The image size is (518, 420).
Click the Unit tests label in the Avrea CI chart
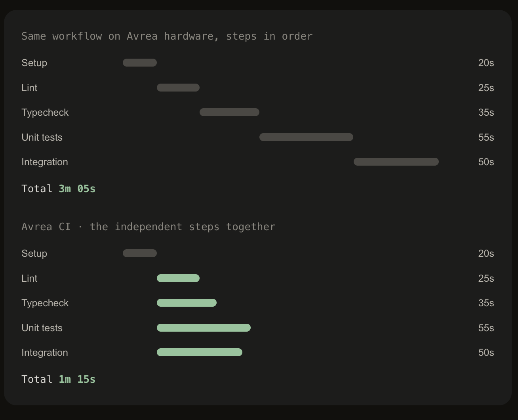42,328
